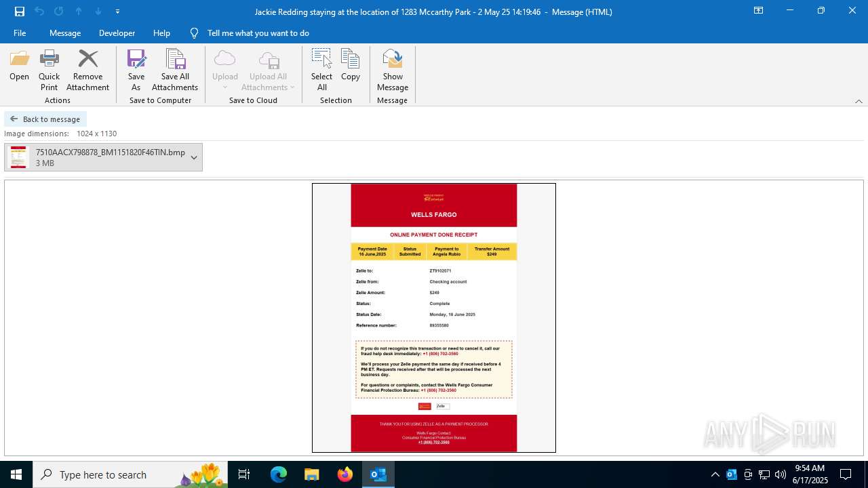Viewport: 868px width, 488px height.
Task: Click Upload All Attachments icon
Action: [x=269, y=60]
